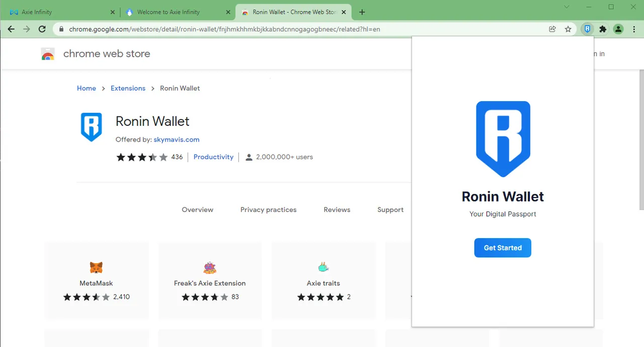This screenshot has height=347, width=644.
Task: Open the Axie traits extension icon
Action: 324,267
